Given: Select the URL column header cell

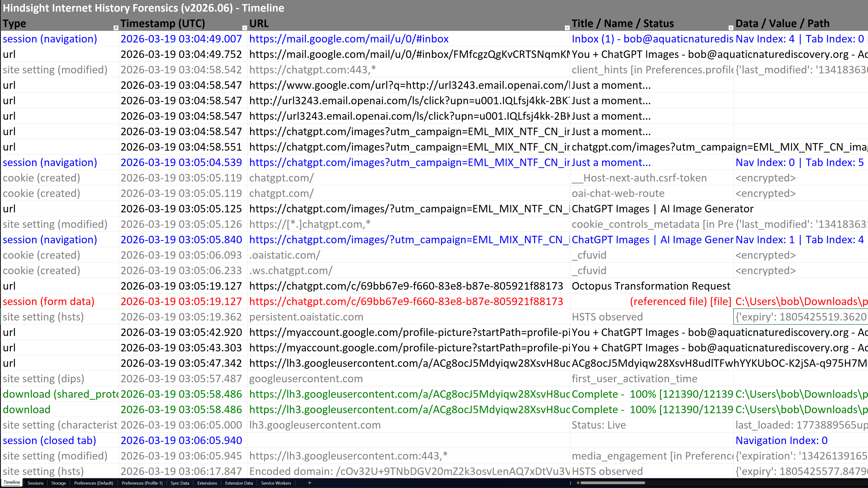Looking at the screenshot, I should [x=409, y=23].
